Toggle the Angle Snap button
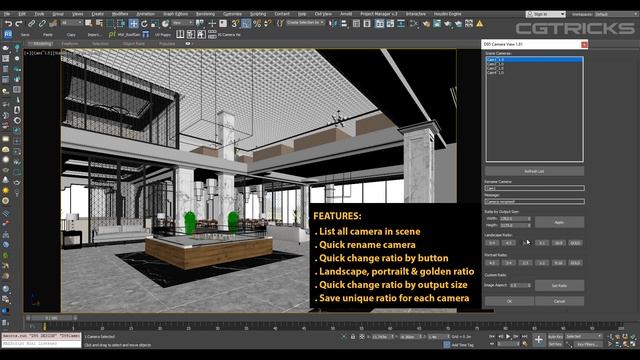640x360 pixels. coord(246,24)
